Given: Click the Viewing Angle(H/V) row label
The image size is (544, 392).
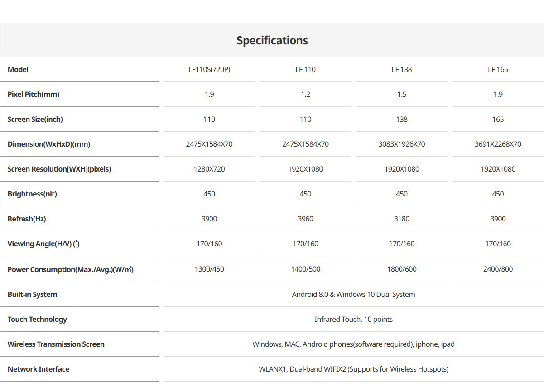Looking at the screenshot, I should tap(43, 244).
